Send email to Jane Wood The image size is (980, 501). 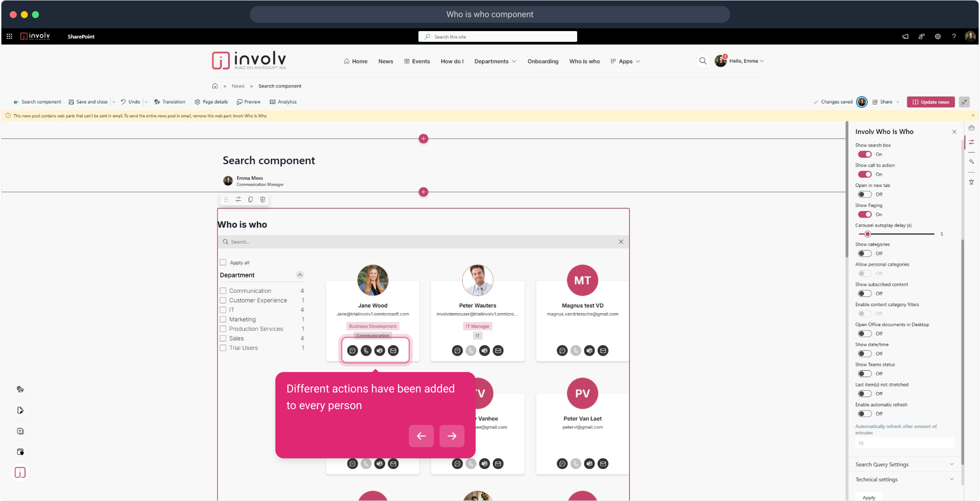[x=393, y=351]
